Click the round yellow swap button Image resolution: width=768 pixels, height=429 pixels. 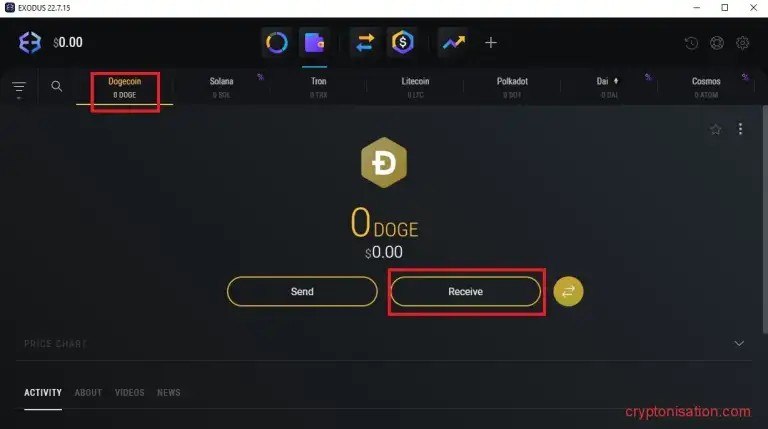pyautogui.click(x=568, y=291)
